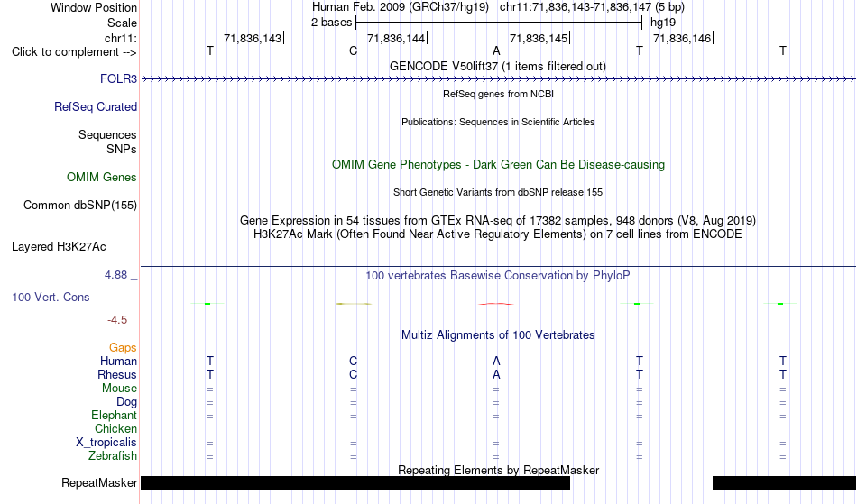This screenshot has height=504, width=857.
Task: Click the 100 Vert. Cons label
Action: (x=51, y=297)
